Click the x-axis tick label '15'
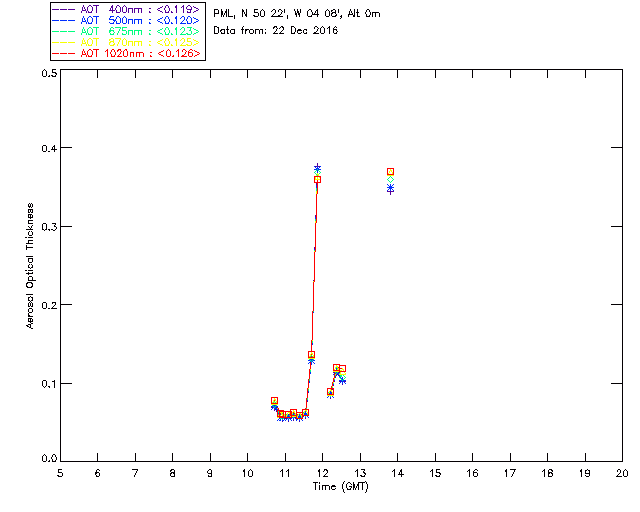Viewport: 640px width, 512px height. [435, 474]
